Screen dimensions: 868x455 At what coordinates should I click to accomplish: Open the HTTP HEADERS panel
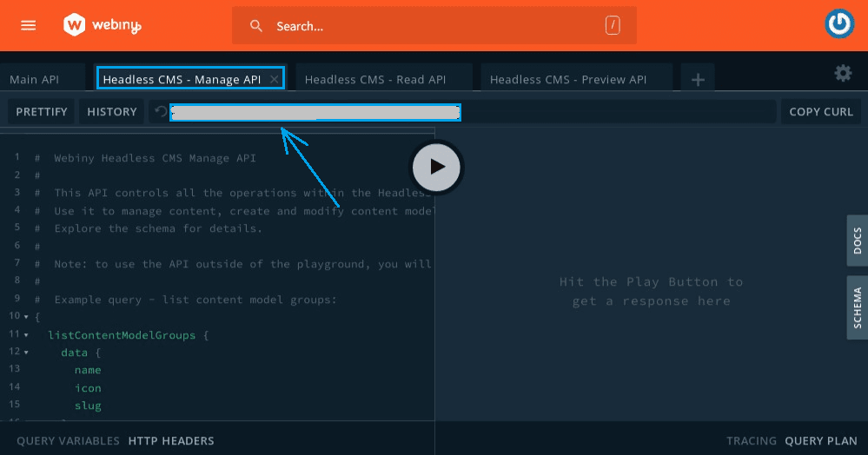coord(171,441)
